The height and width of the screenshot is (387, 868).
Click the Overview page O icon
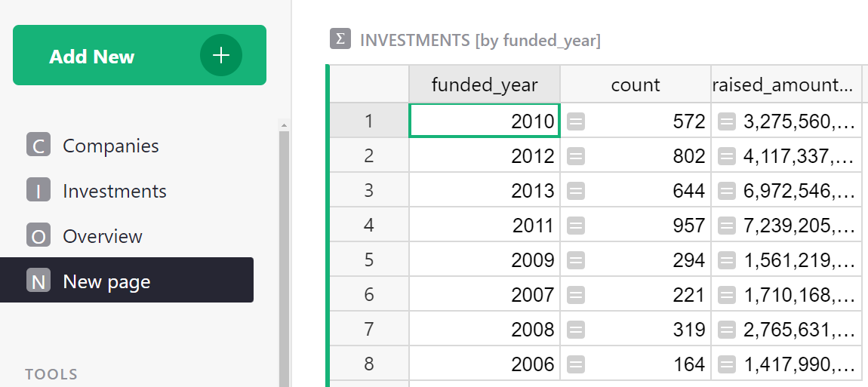38,236
